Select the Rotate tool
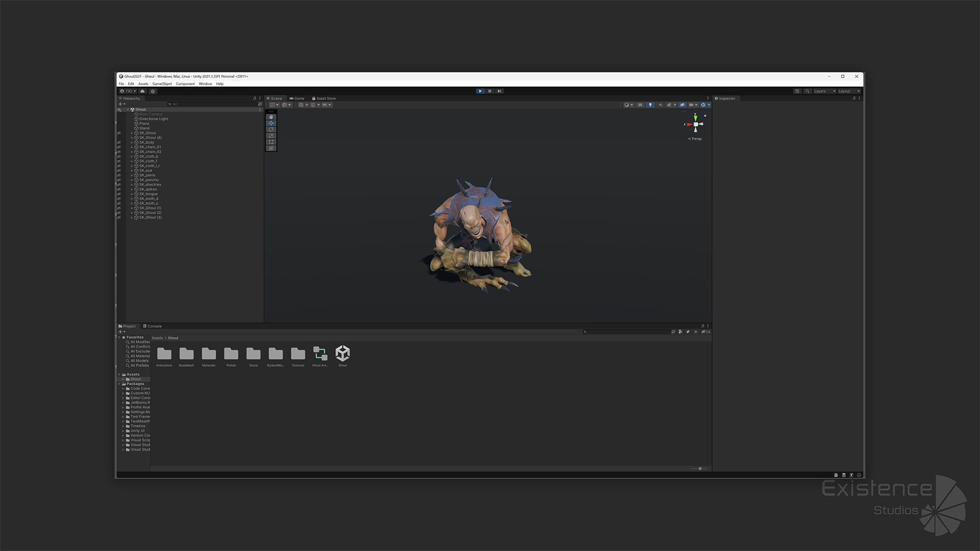 [x=271, y=130]
